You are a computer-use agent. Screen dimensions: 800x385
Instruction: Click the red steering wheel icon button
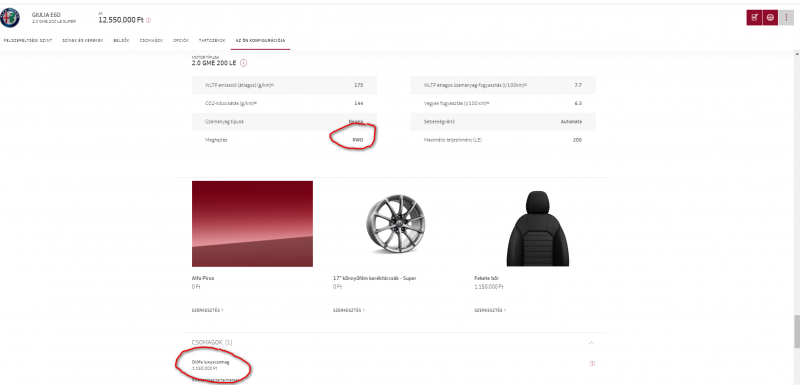point(770,18)
